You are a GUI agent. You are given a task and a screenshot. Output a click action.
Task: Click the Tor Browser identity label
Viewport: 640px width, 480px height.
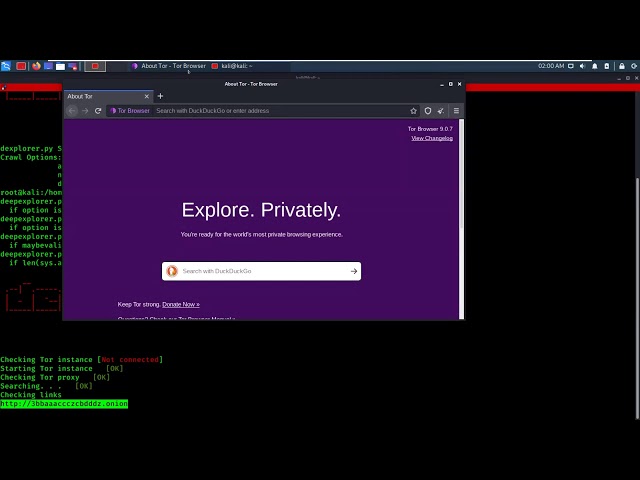pos(130,111)
